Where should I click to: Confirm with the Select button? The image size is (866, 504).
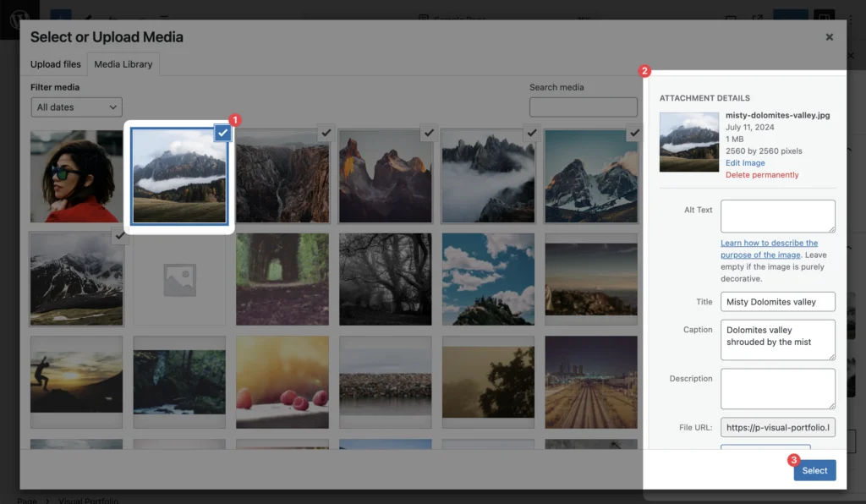pos(814,470)
